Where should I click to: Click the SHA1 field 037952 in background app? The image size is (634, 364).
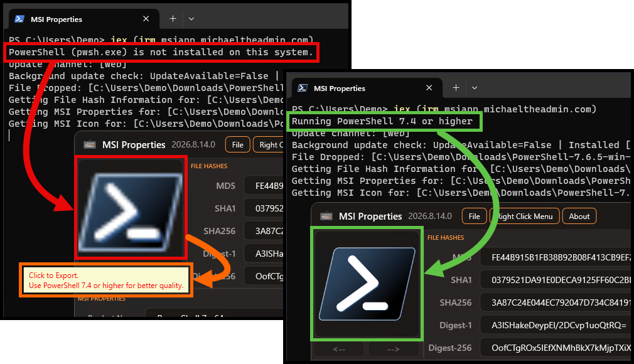tap(264, 208)
